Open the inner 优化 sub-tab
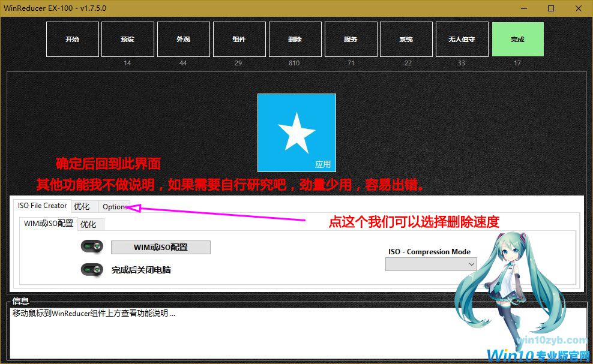The image size is (593, 364). point(88,224)
